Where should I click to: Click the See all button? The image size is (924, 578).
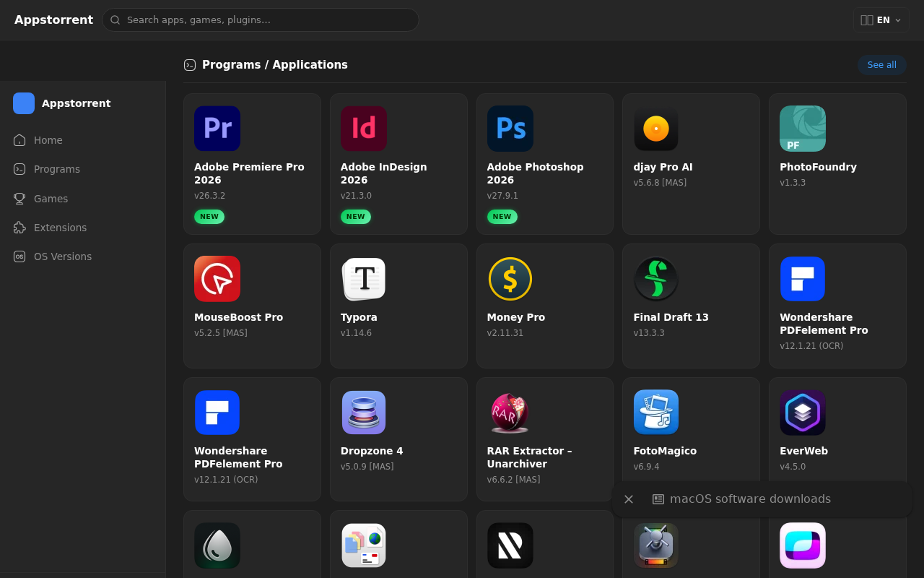882,65
